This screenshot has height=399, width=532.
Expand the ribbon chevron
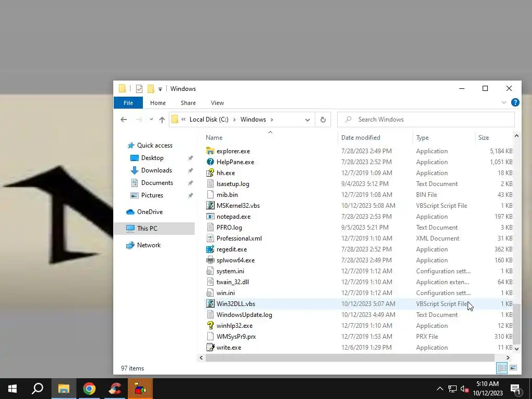tap(504, 102)
